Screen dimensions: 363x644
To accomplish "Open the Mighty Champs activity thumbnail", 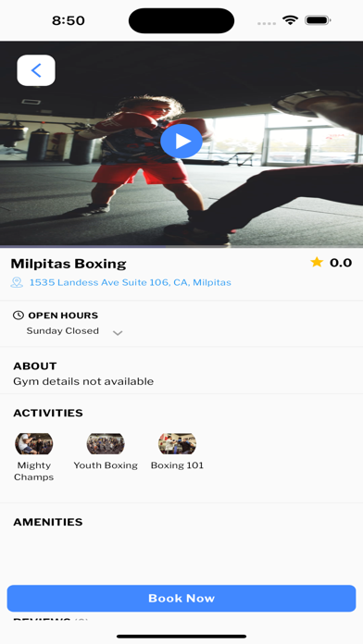I will [34, 443].
